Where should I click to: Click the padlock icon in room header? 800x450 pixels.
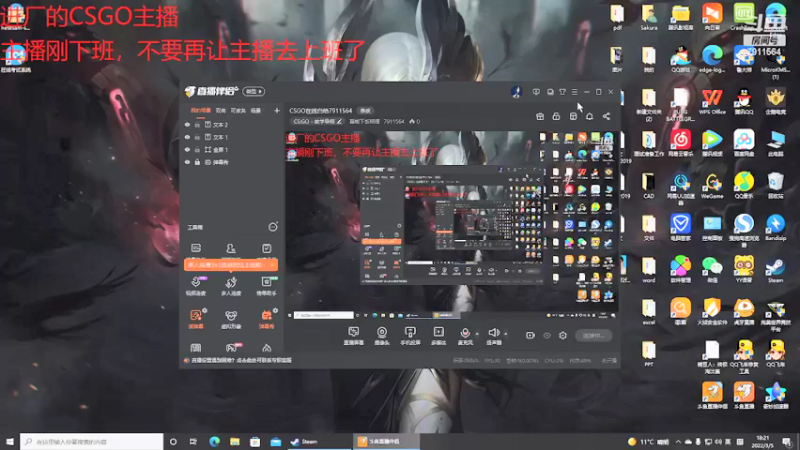click(x=556, y=117)
